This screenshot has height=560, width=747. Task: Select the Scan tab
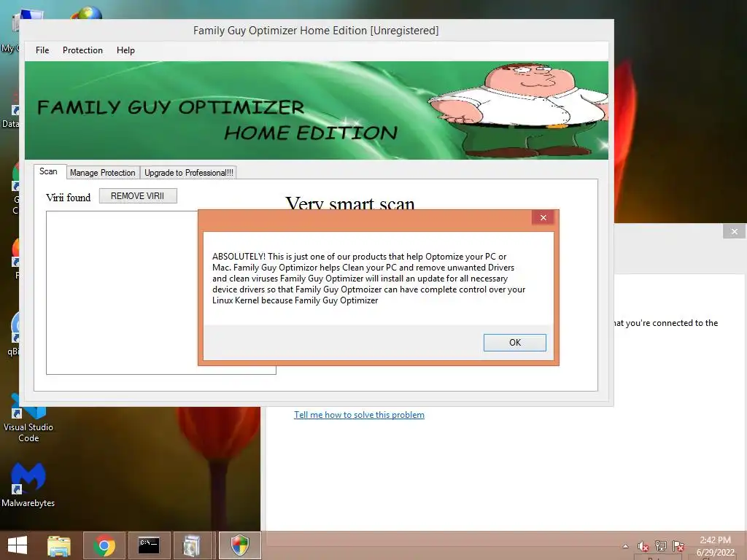[x=48, y=171]
